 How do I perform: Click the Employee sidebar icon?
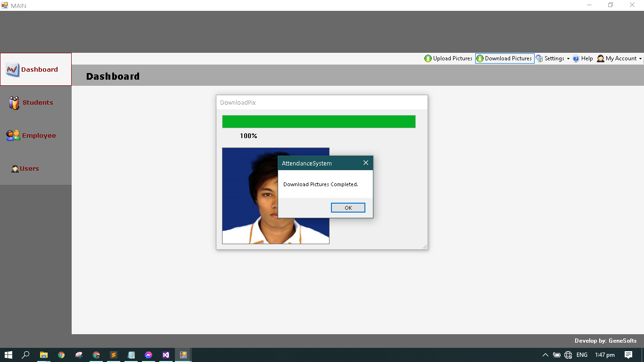point(13,136)
